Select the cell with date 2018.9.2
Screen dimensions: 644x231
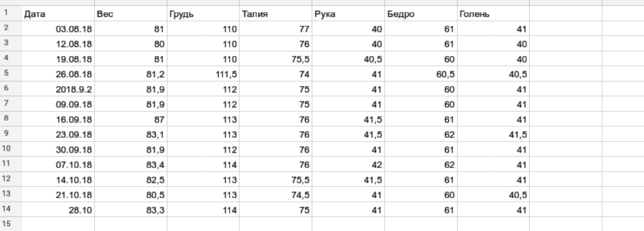click(58, 89)
